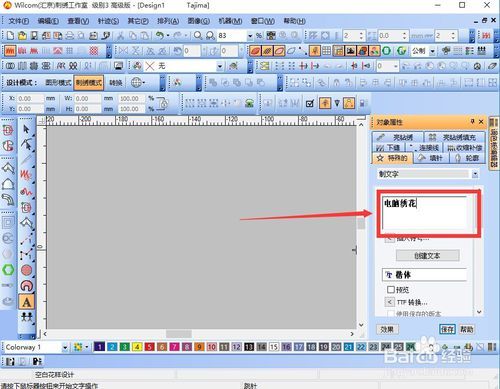Open the 楷体 font selector
The width and height of the screenshot is (500, 389).
coord(424,275)
